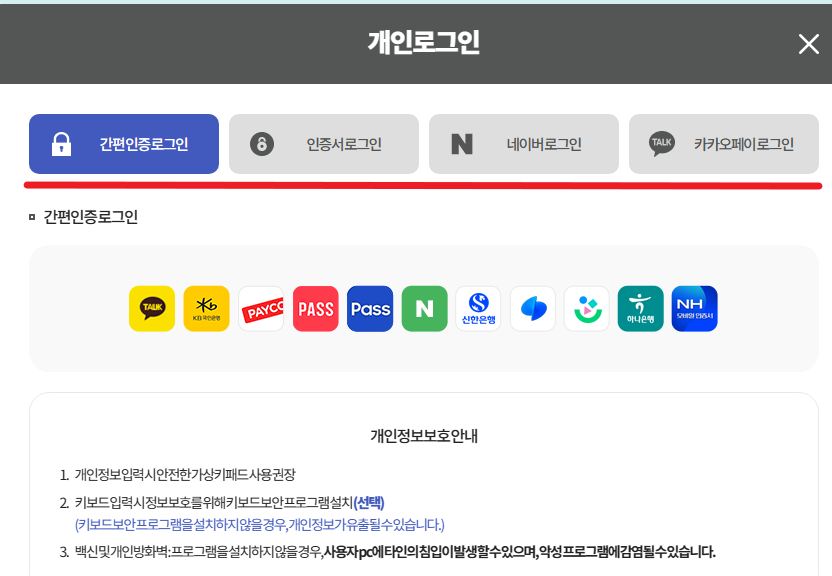Open the 카카오페이로그인 tab
Viewport: 832px width, 576px height.
[724, 144]
